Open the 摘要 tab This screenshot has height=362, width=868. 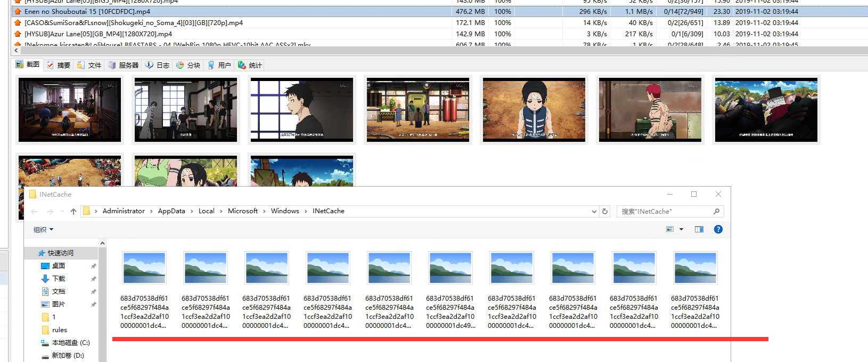[59, 65]
